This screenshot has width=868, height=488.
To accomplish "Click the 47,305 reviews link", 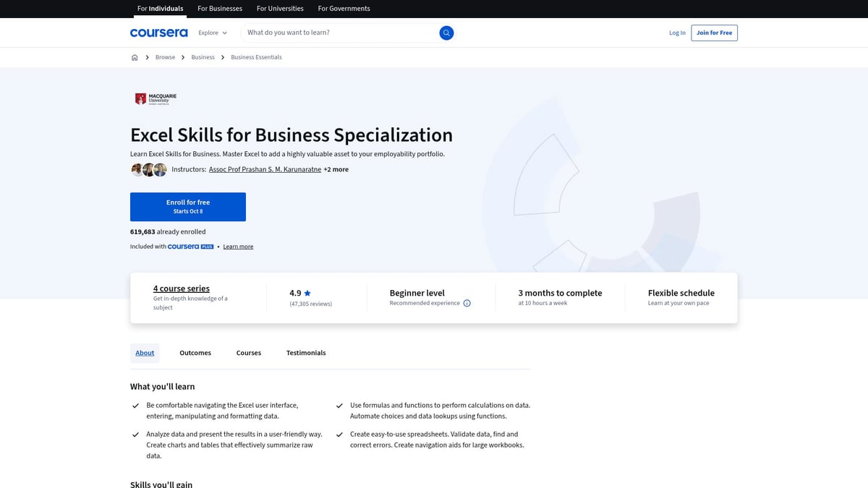I will coord(310,303).
